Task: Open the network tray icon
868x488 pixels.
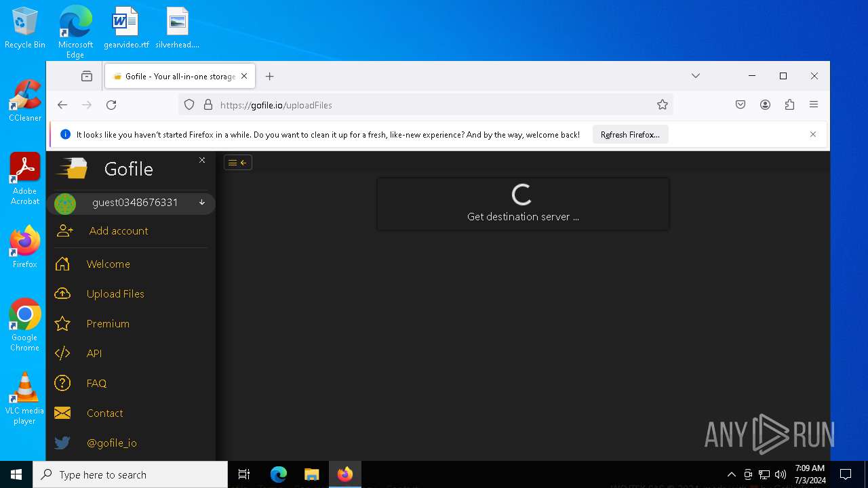Action: pos(764,474)
